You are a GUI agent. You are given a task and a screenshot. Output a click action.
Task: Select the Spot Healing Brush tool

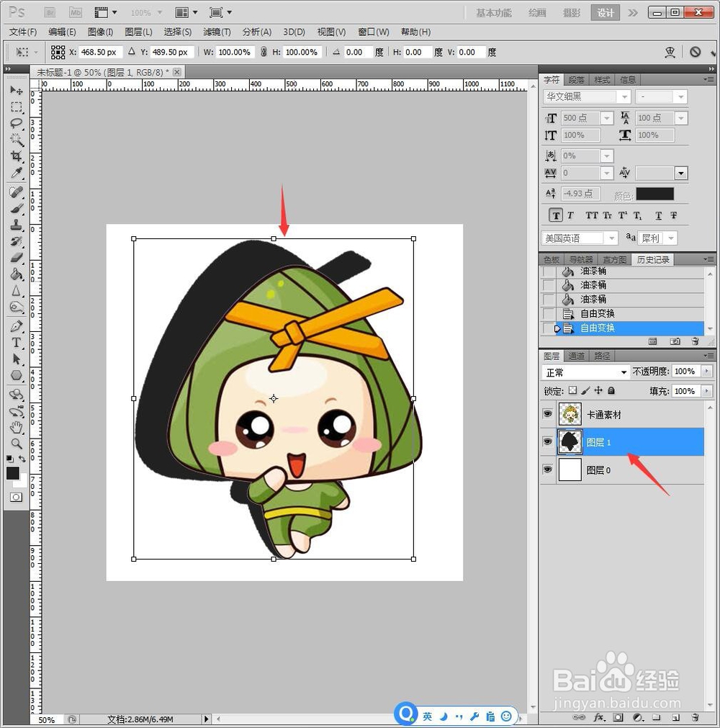17,192
